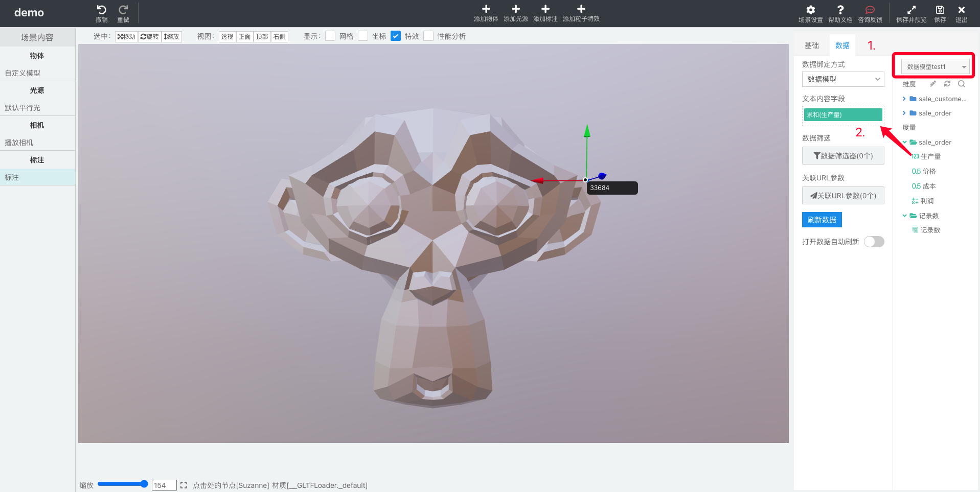Select the 缩放 scale tool
The image size is (980, 492).
[172, 37]
